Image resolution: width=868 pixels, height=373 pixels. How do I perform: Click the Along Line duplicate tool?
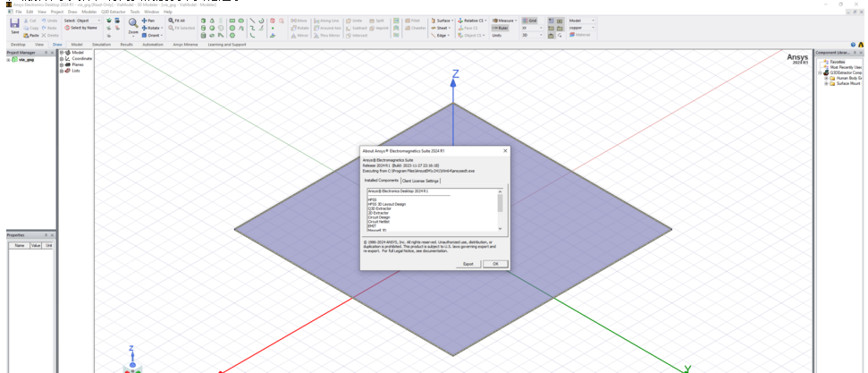pos(326,21)
